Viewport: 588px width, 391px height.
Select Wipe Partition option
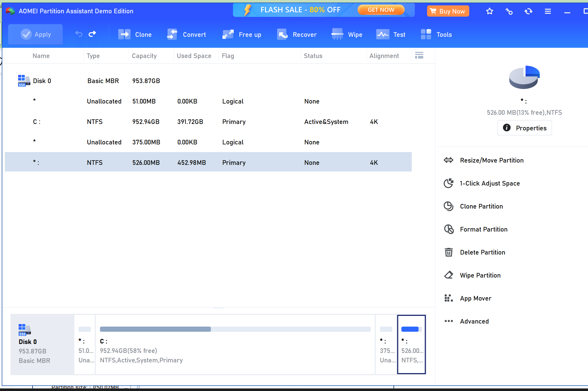(x=472, y=275)
